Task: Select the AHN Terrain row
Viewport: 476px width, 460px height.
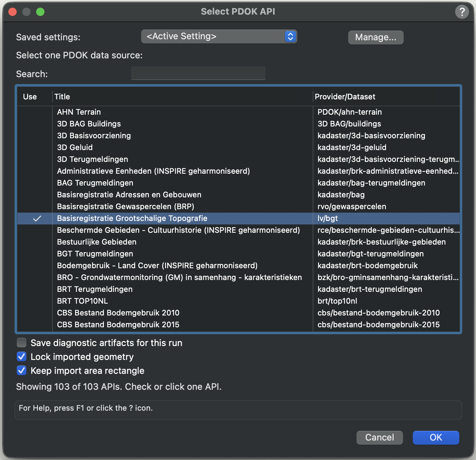Action: (x=238, y=112)
